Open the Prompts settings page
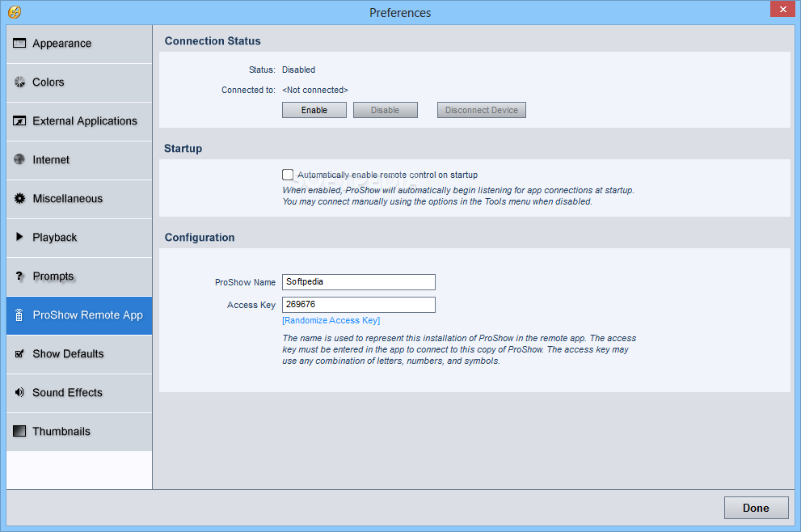The width and height of the screenshot is (801, 532). [x=79, y=277]
